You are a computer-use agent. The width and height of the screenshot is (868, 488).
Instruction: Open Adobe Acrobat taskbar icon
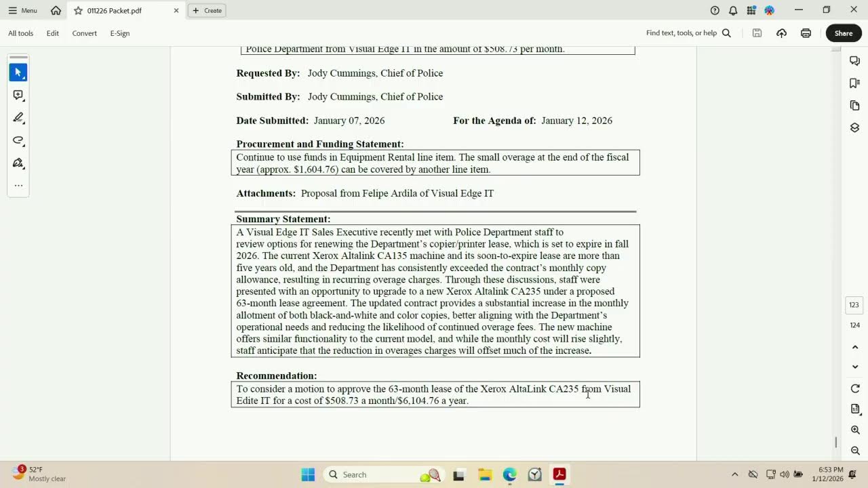click(x=559, y=474)
